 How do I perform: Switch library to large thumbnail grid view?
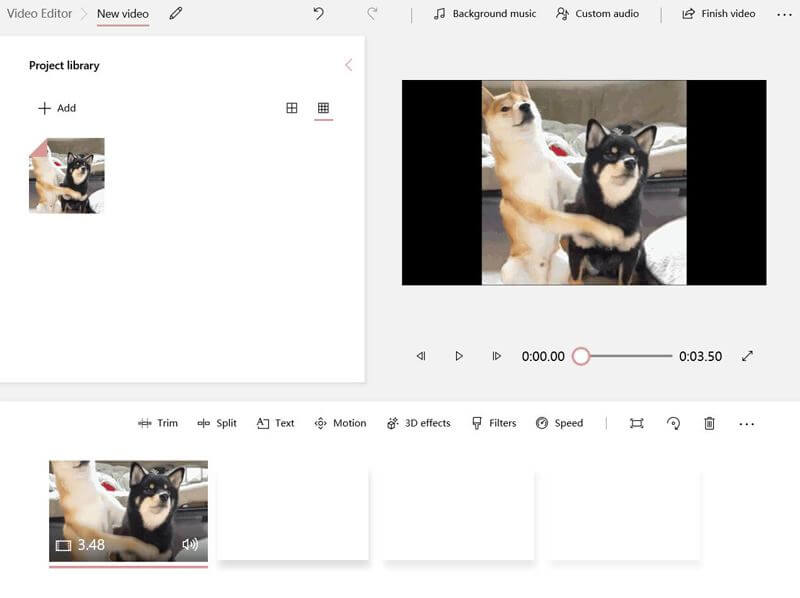pyautogui.click(x=292, y=108)
